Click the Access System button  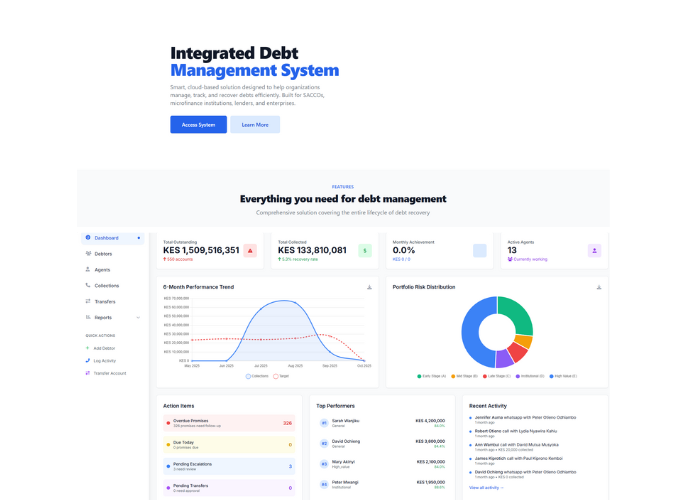(198, 125)
